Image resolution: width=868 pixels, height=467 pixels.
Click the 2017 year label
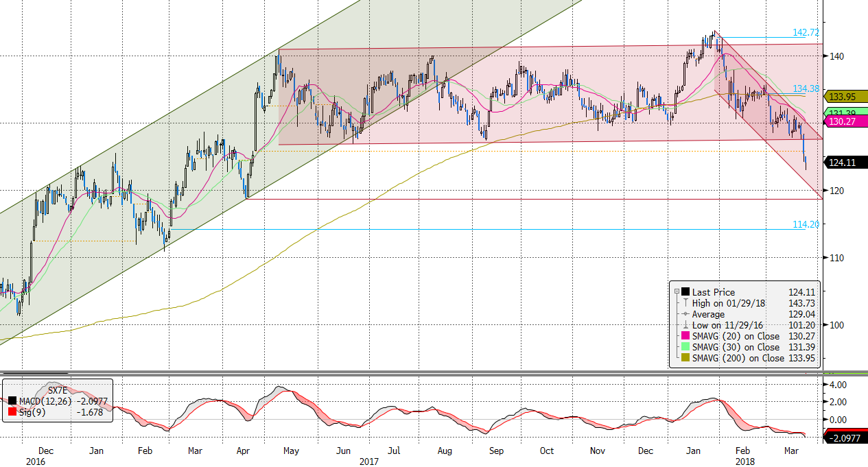coord(371,462)
